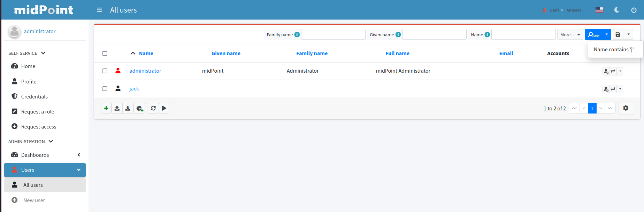This screenshot has width=644, height=212.
Task: Collapse the ADMINISTRATION section
Action: 31,141
